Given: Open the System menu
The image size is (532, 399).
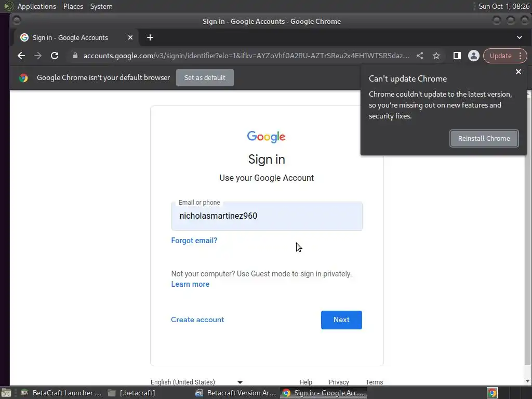Looking at the screenshot, I should point(101,6).
